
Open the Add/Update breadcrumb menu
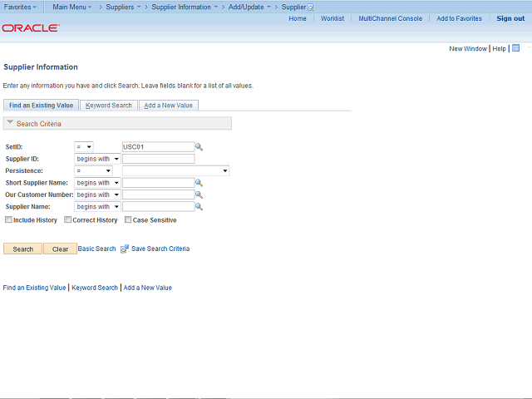tap(249, 7)
